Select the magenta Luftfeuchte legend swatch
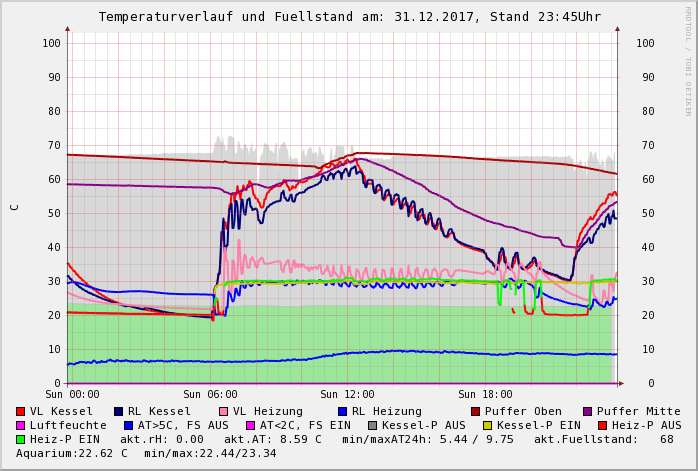 point(20,425)
